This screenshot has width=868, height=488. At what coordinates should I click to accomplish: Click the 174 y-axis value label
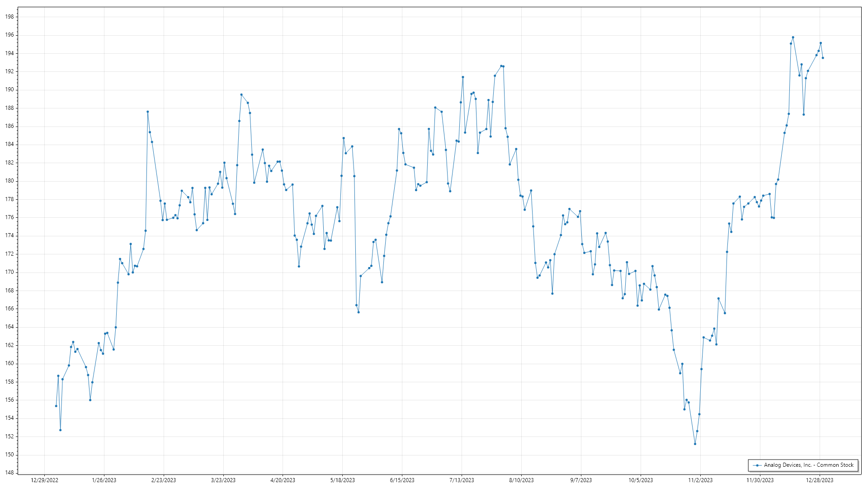tap(9, 236)
